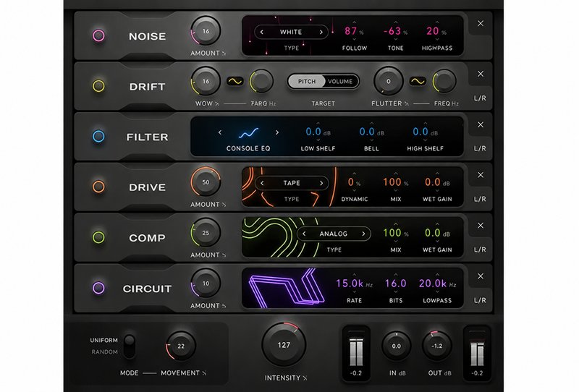Click the Comp L/R channel button

tap(480, 250)
